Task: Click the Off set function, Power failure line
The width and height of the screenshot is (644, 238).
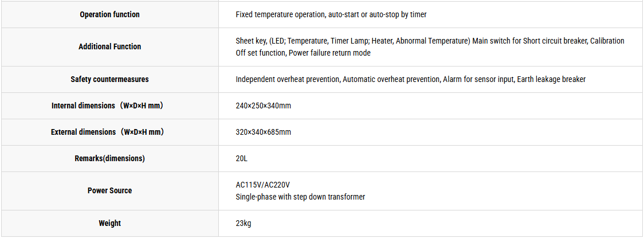Action: (x=303, y=53)
